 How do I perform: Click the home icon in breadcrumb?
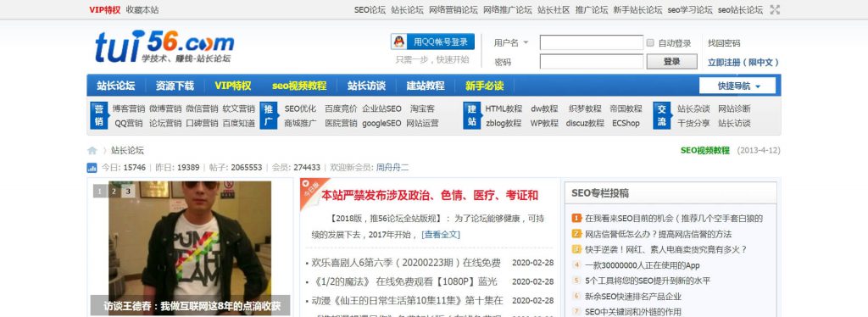tap(92, 151)
